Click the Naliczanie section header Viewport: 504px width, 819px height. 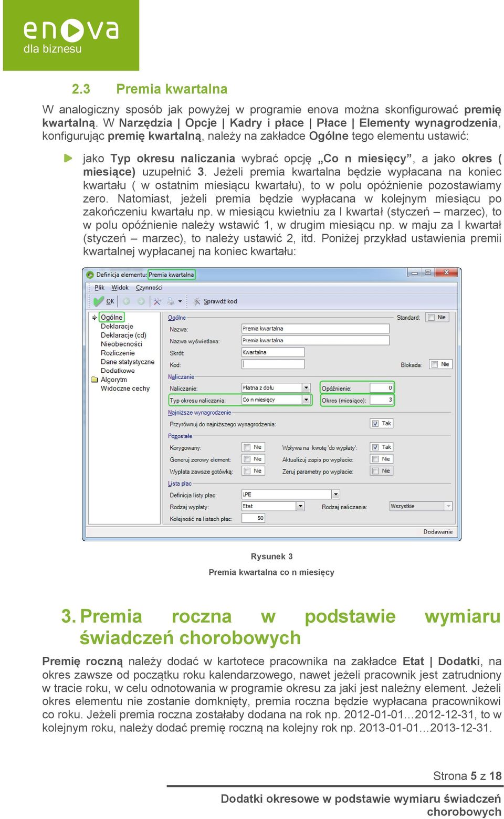pyautogui.click(x=181, y=377)
